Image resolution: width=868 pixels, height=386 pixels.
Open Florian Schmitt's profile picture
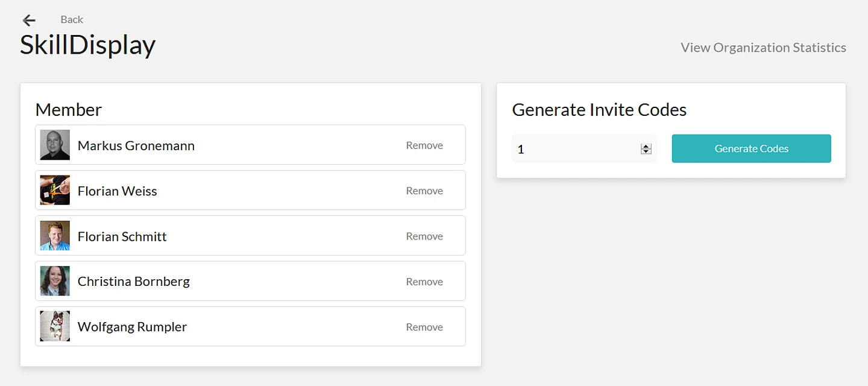click(55, 236)
